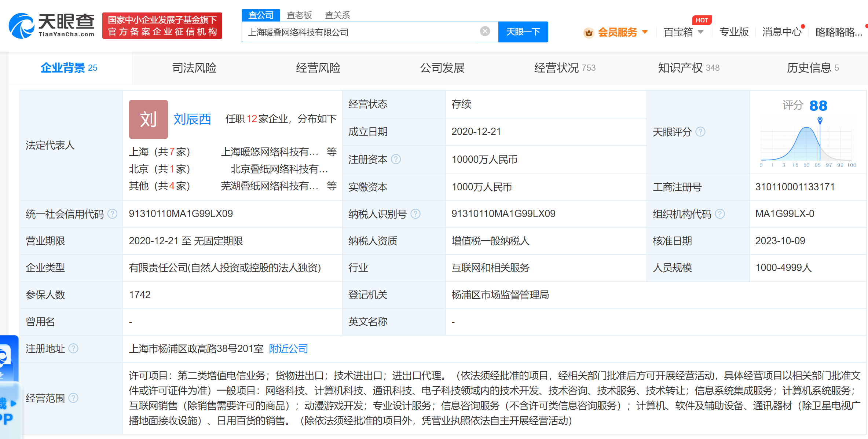
Task: Click the paid-in capital 1000万人民币
Action: pyautogui.click(x=481, y=187)
